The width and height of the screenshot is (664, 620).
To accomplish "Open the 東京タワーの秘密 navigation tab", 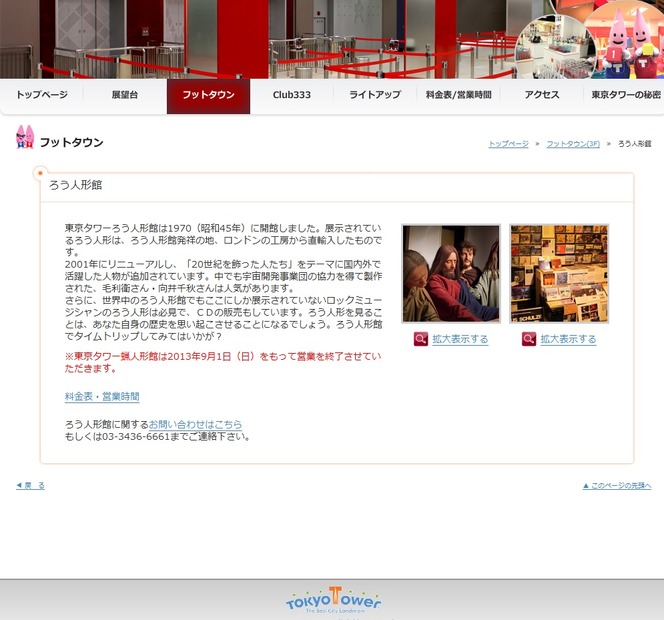I will [x=624, y=95].
